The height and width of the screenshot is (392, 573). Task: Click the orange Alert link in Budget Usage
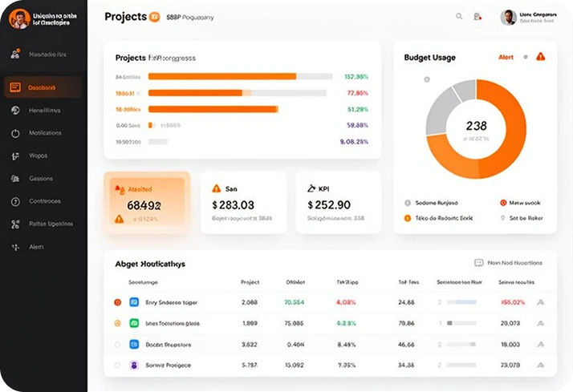(x=506, y=57)
